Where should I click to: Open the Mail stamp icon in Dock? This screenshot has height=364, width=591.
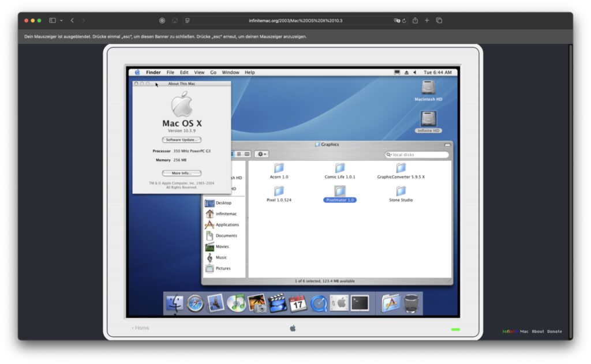pyautogui.click(x=216, y=303)
